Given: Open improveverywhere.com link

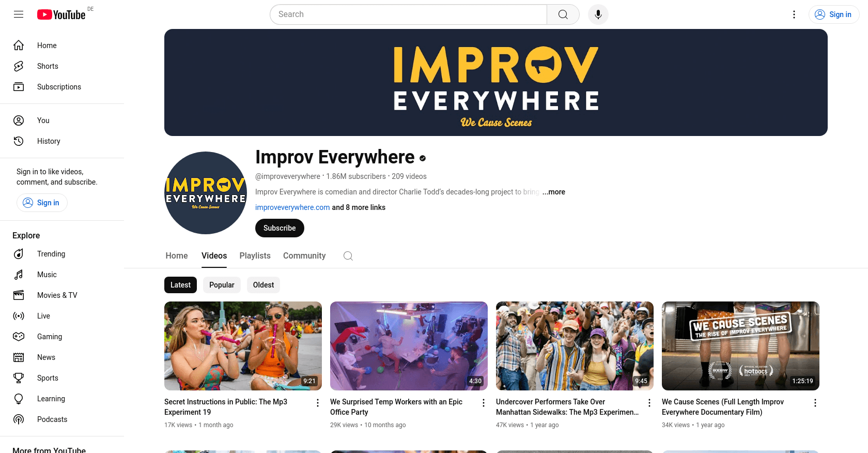Looking at the screenshot, I should [x=292, y=207].
